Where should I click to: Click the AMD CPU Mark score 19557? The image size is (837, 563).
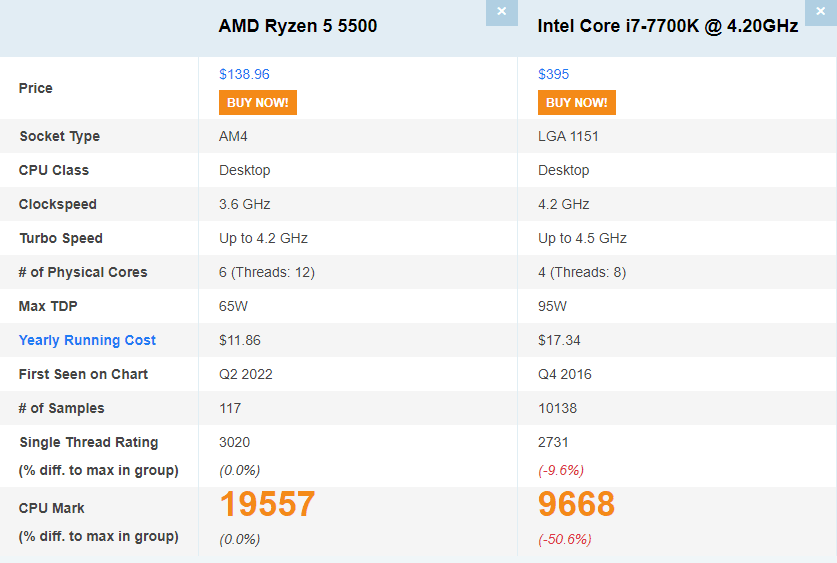pos(268,505)
